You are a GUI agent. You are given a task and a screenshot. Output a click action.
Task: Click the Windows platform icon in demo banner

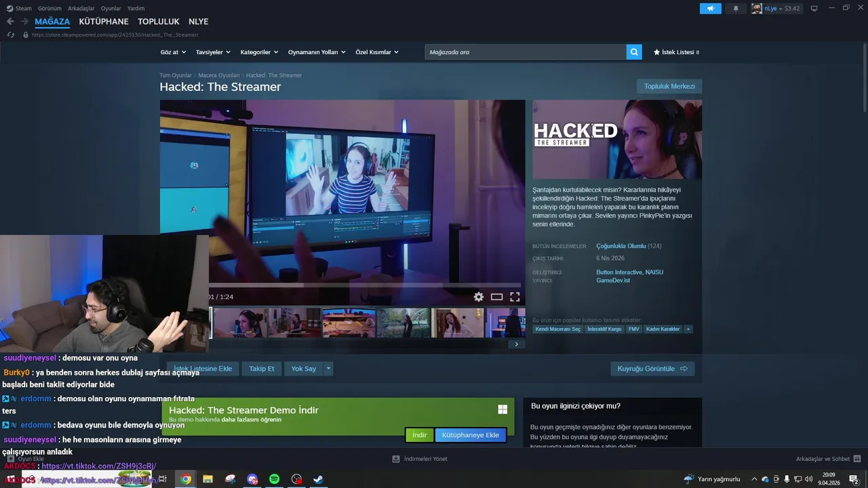click(x=502, y=409)
